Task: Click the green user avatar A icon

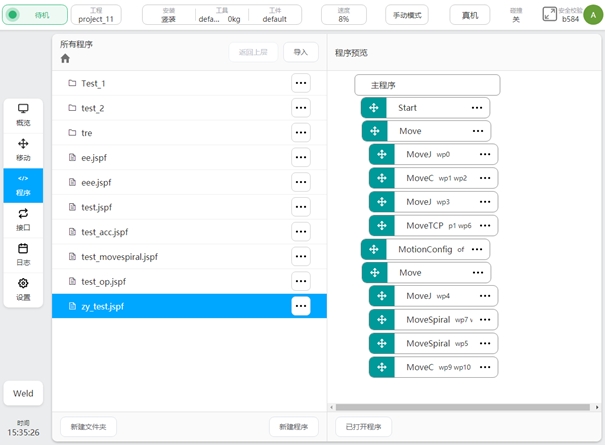Action: [x=593, y=14]
